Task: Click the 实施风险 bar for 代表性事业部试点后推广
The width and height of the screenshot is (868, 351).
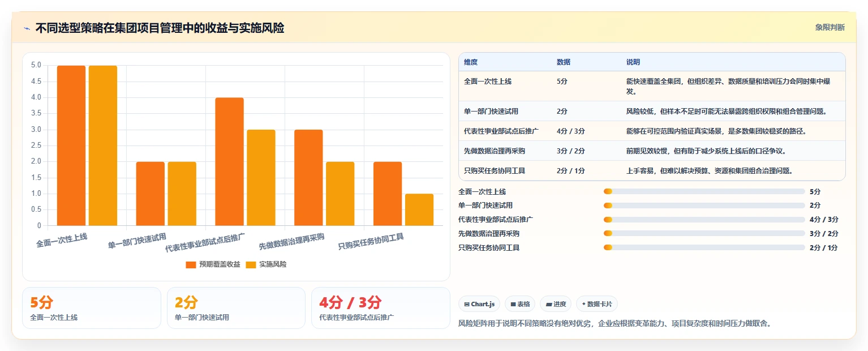Action: click(x=261, y=178)
